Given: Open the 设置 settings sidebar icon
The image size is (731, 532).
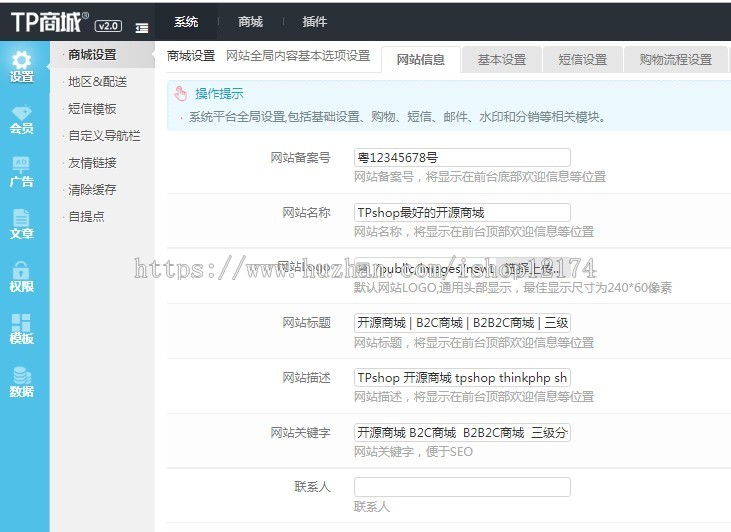Looking at the screenshot, I should [22, 67].
